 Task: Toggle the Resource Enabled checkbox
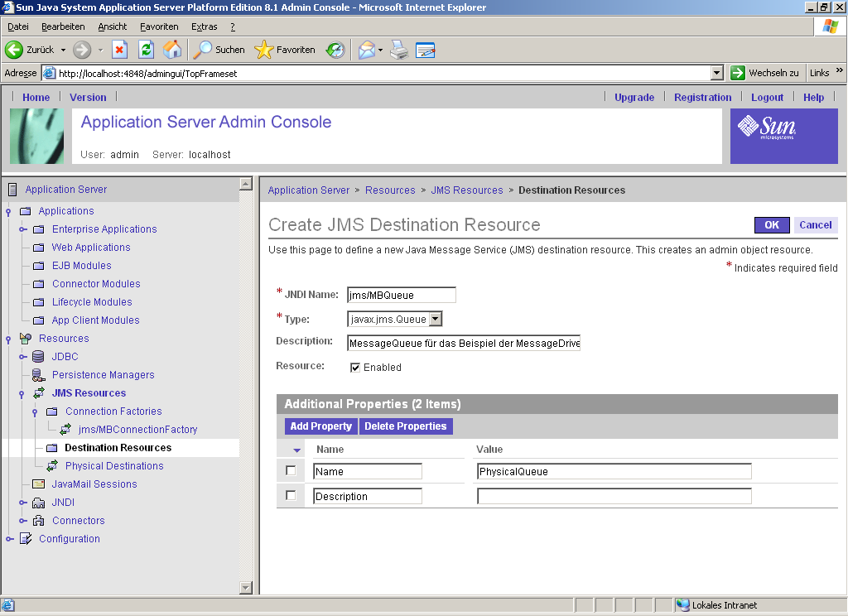tap(355, 368)
